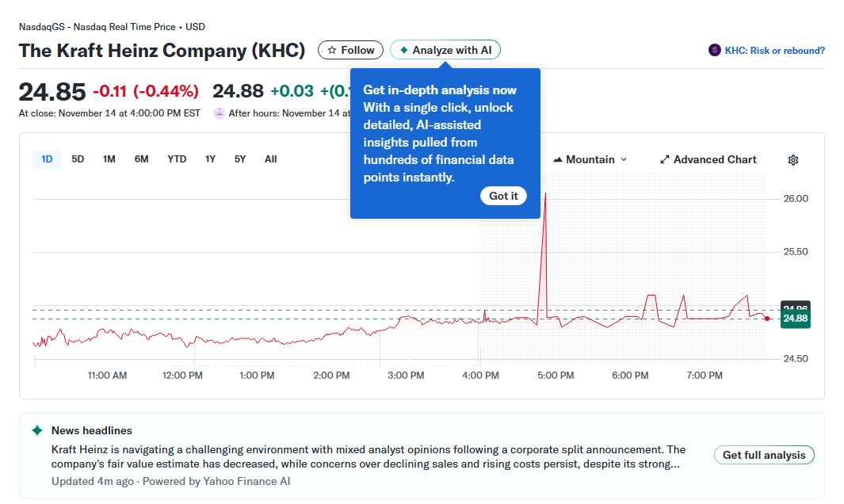
Task: Select the All time range tab
Action: pyautogui.click(x=270, y=158)
